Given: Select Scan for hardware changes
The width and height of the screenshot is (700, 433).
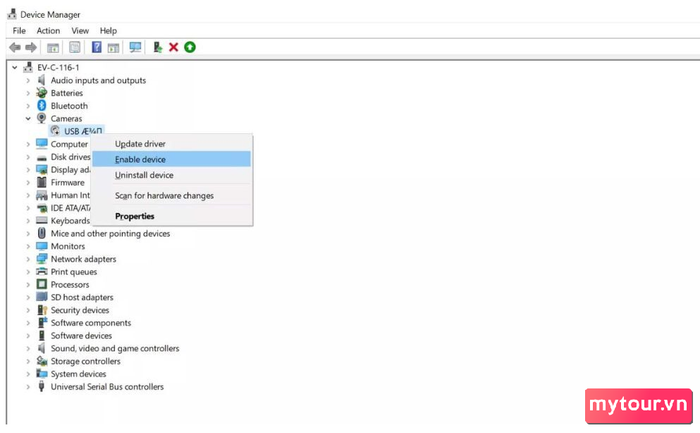Looking at the screenshot, I should [171, 196].
